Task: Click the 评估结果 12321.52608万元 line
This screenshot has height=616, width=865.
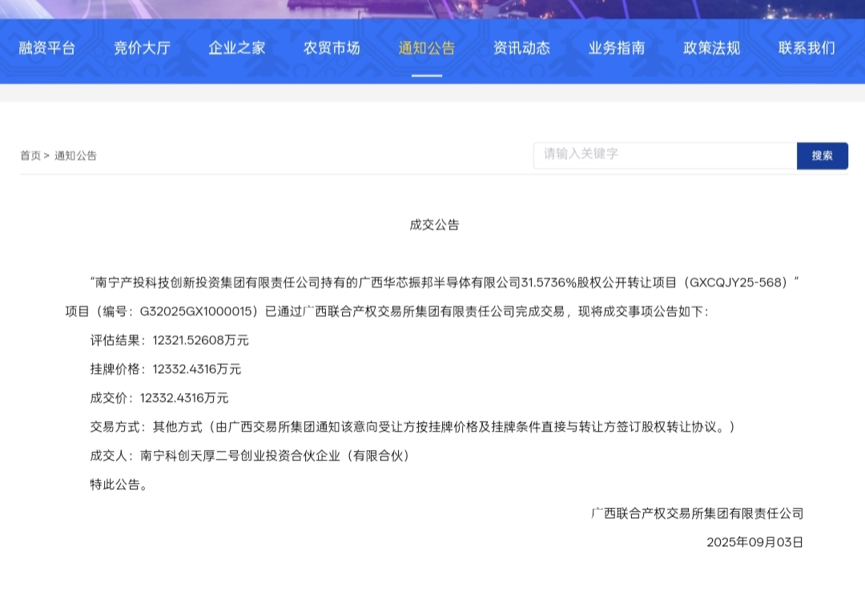Action: pyautogui.click(x=169, y=340)
